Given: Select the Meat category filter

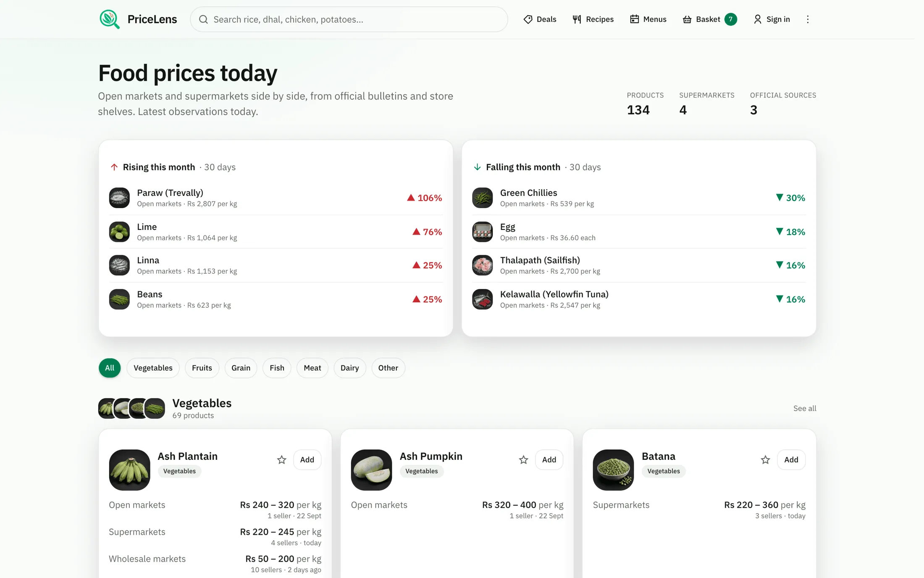Looking at the screenshot, I should tap(312, 368).
